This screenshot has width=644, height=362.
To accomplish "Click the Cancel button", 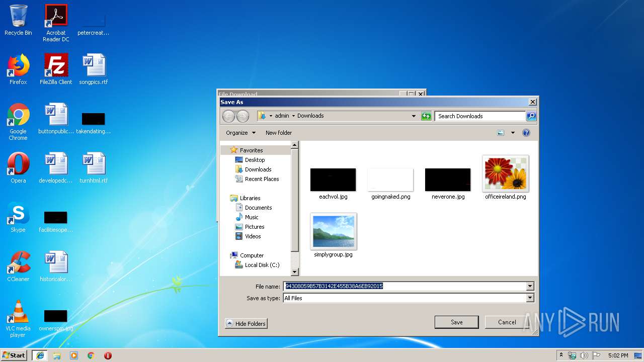I will 507,322.
